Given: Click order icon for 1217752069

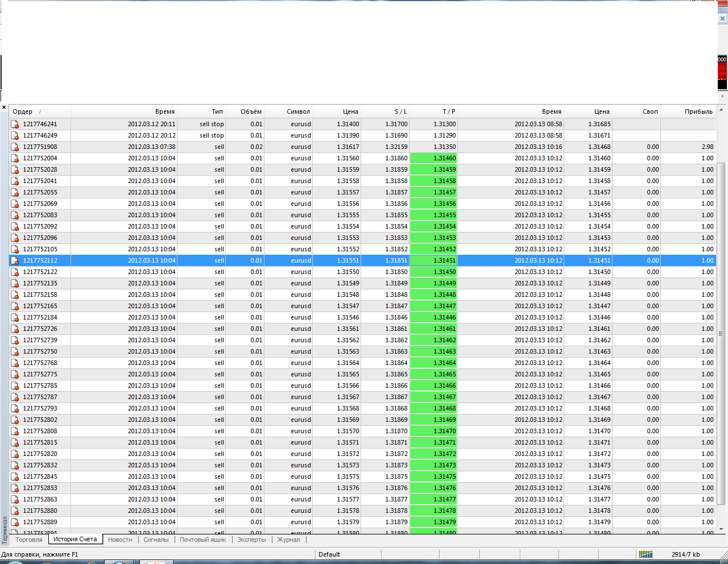Looking at the screenshot, I should tap(15, 204).
